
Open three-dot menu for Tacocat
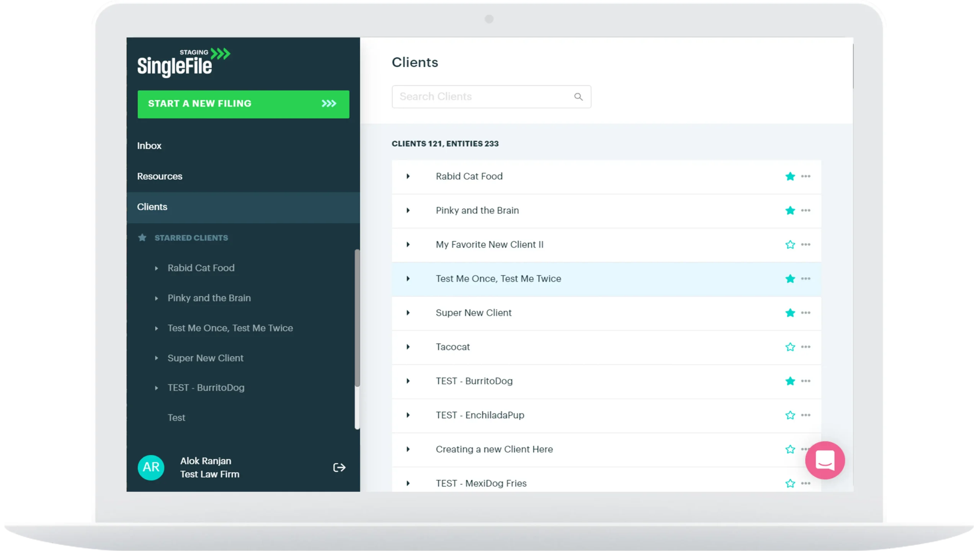[805, 347]
